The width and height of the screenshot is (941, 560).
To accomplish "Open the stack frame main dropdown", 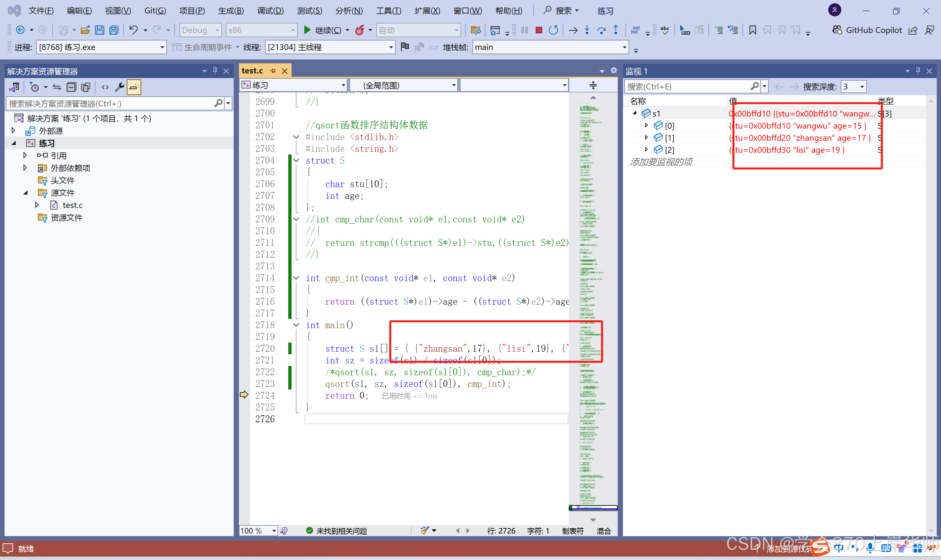I will 624,48.
